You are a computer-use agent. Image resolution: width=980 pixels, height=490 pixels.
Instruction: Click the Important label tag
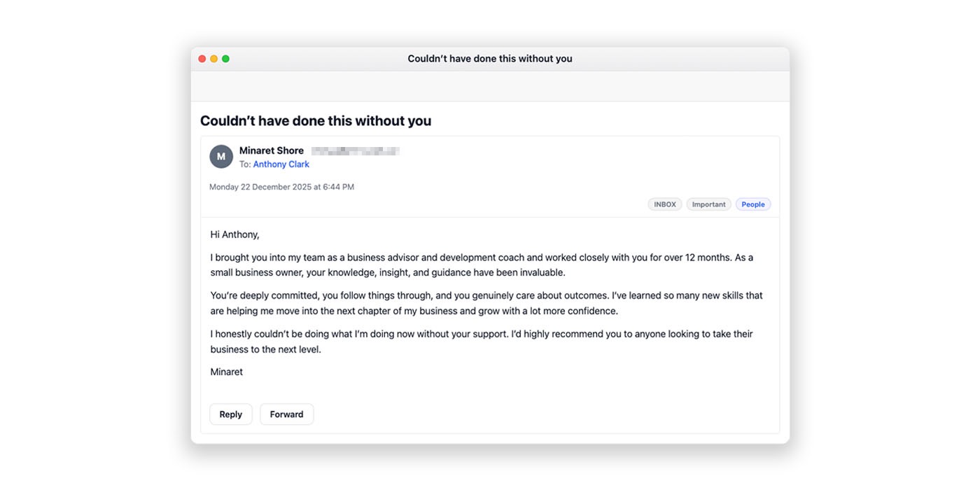(708, 204)
